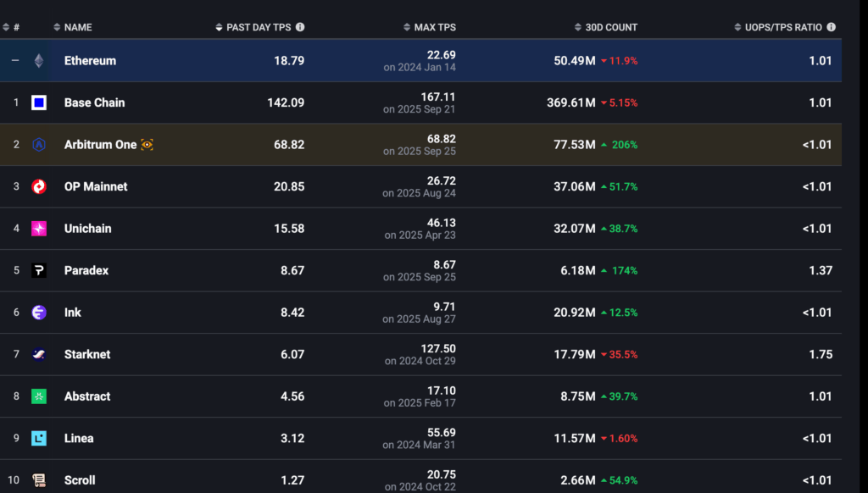Select the Ethereum name in the top row

tap(90, 60)
